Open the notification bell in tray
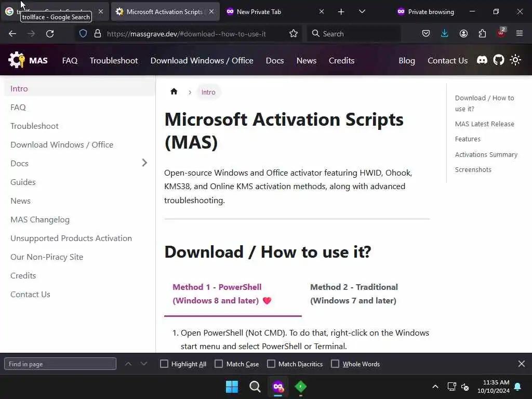532x399 pixels. click(517, 387)
